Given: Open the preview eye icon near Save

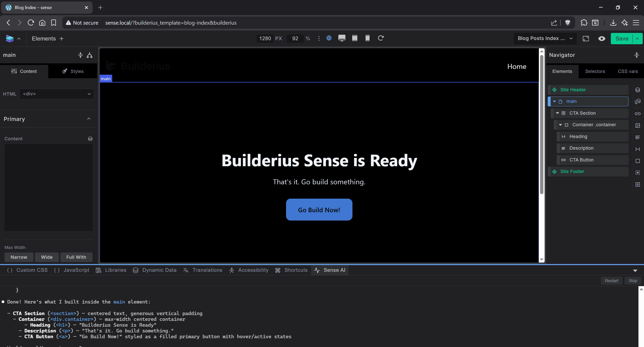Looking at the screenshot, I should [x=601, y=38].
